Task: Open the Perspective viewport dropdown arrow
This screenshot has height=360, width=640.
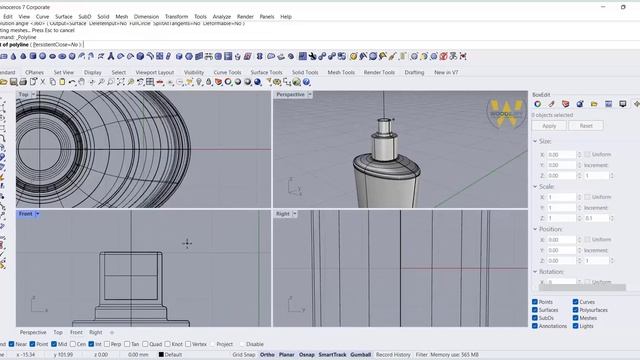Action: 310,94
